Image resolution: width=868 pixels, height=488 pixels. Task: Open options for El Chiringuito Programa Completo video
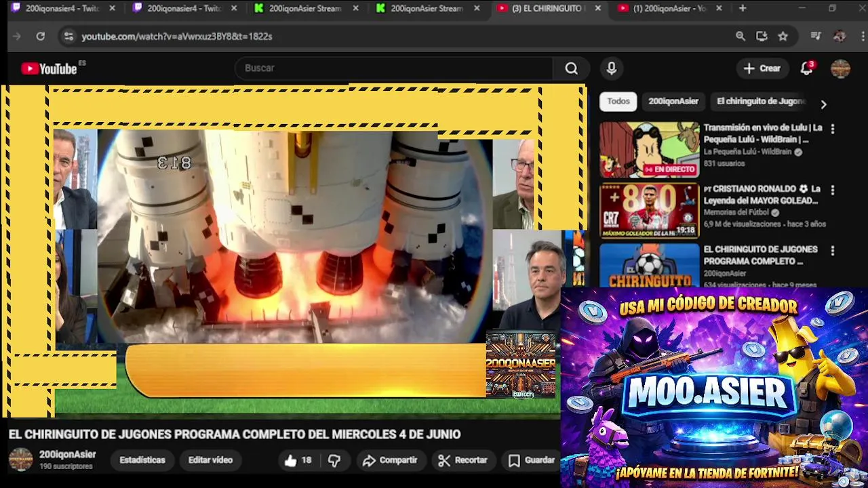(x=832, y=251)
